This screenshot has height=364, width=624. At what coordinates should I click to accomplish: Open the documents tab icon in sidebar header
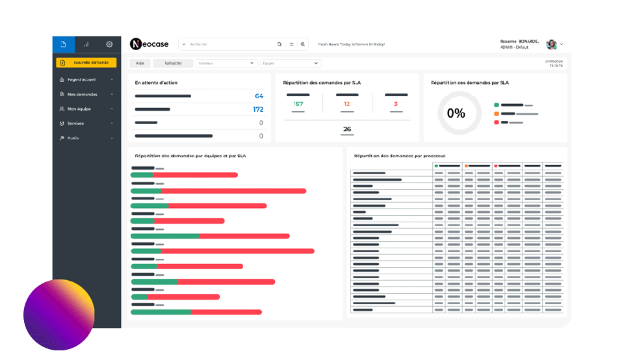pyautogui.click(x=63, y=44)
